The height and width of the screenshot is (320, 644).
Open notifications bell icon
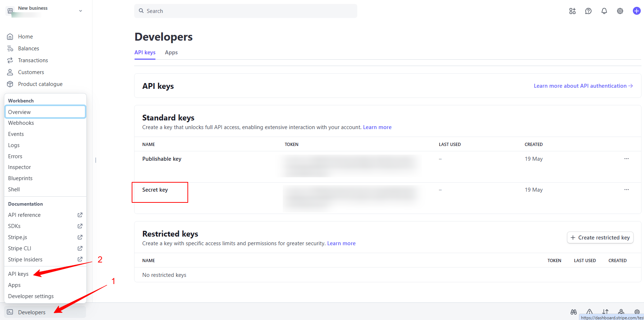(x=604, y=11)
